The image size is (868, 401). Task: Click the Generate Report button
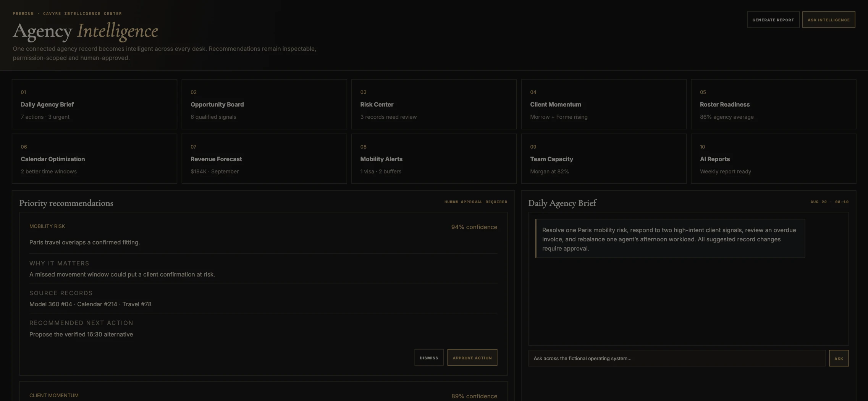(x=773, y=20)
